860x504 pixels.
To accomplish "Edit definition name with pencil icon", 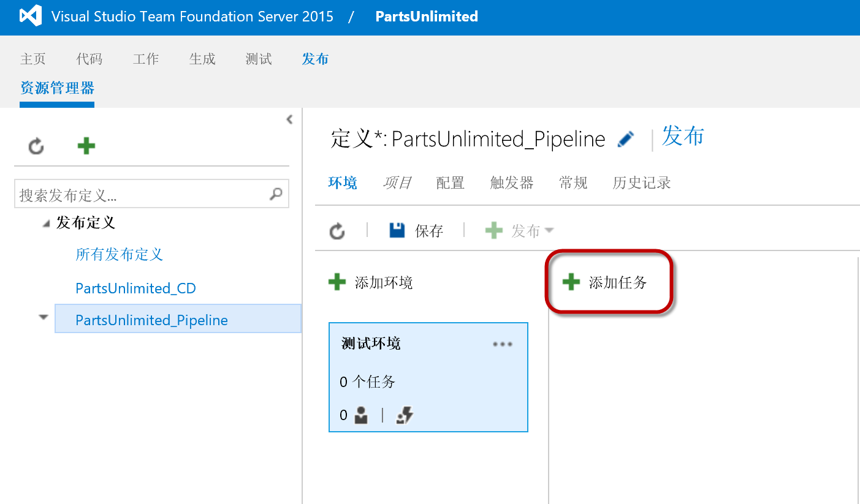I will [626, 140].
